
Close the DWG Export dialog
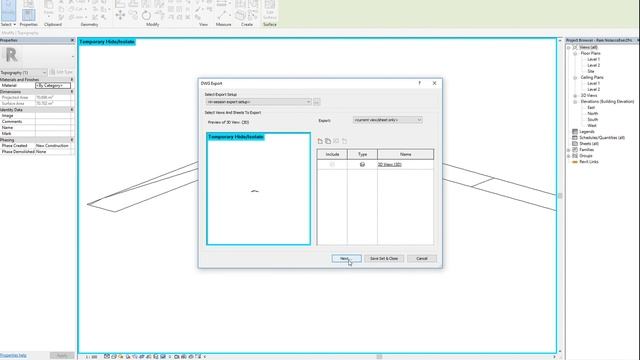coord(434,83)
